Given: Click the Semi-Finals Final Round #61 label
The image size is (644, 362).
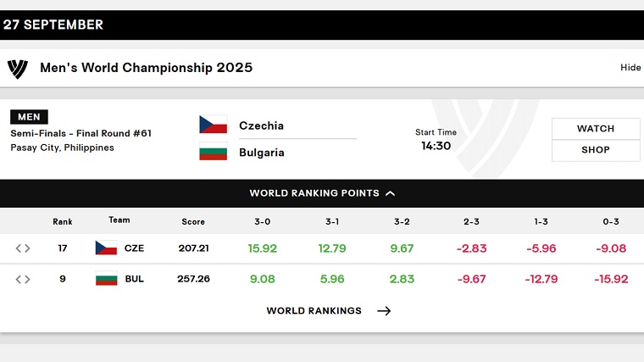Looking at the screenshot, I should 81,133.
